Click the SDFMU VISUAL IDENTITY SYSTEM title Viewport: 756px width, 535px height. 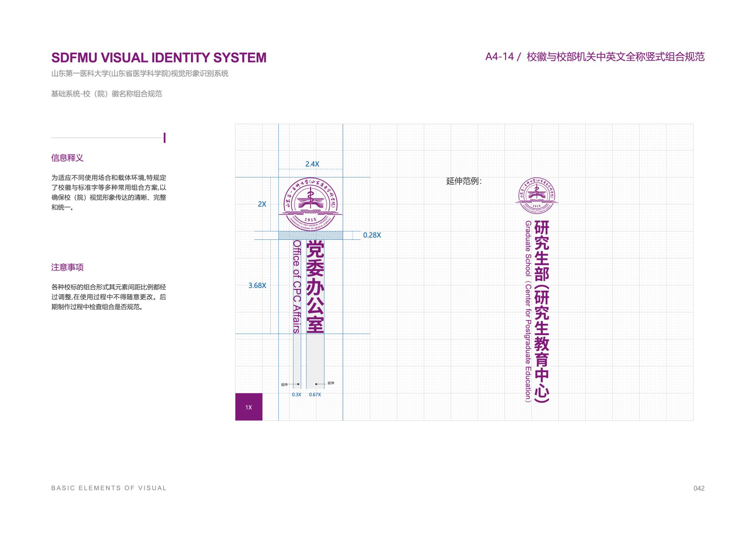point(159,58)
